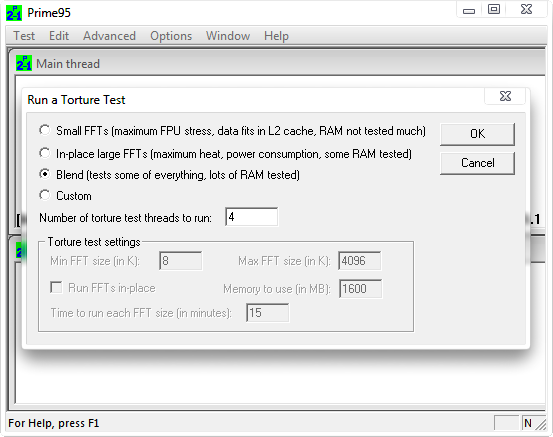The image size is (553, 437).
Task: Click the Memory to use field
Action: click(x=360, y=289)
